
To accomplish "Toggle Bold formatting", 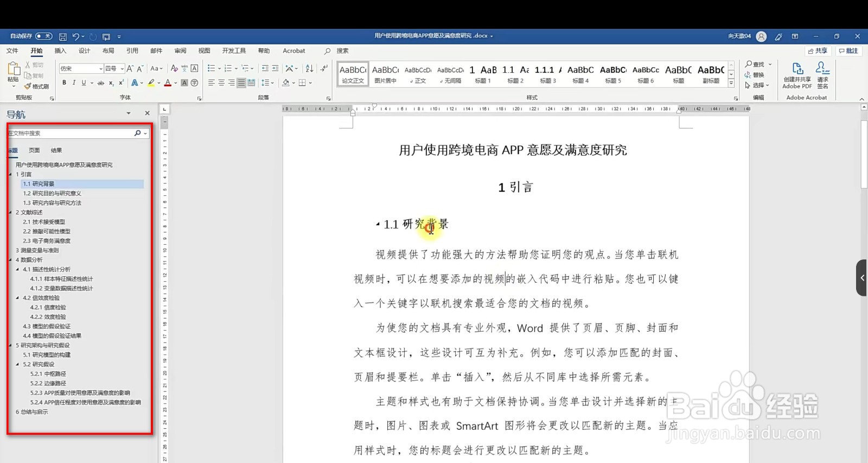I will click(x=64, y=83).
